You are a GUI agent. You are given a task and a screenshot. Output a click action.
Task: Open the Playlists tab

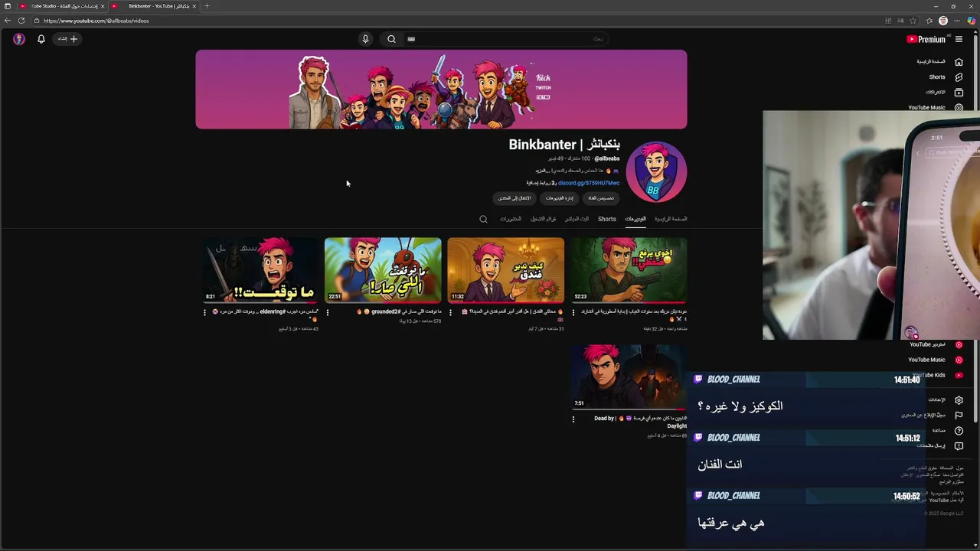click(544, 219)
